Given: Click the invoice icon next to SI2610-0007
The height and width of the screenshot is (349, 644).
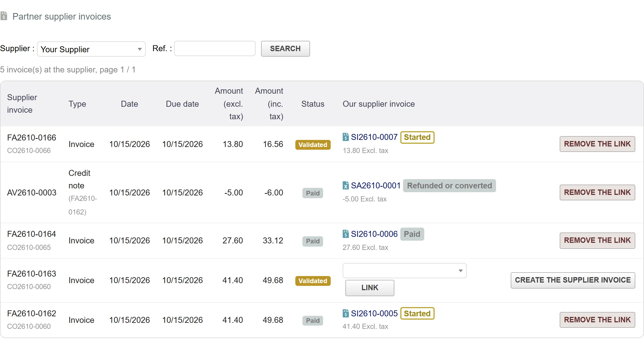Looking at the screenshot, I should coord(346,137).
